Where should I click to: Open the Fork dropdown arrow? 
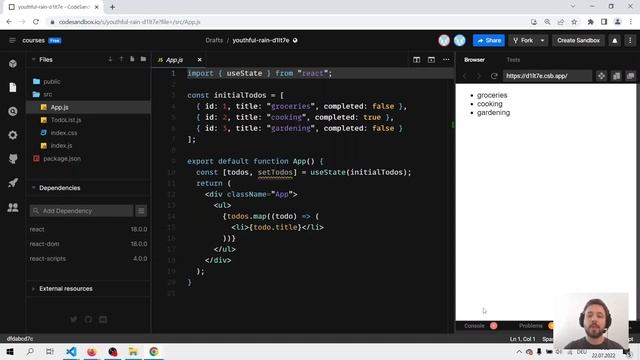click(x=542, y=40)
